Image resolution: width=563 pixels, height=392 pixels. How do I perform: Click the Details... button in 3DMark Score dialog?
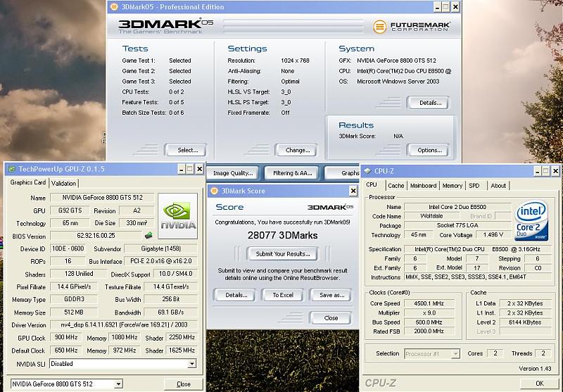coord(235,295)
